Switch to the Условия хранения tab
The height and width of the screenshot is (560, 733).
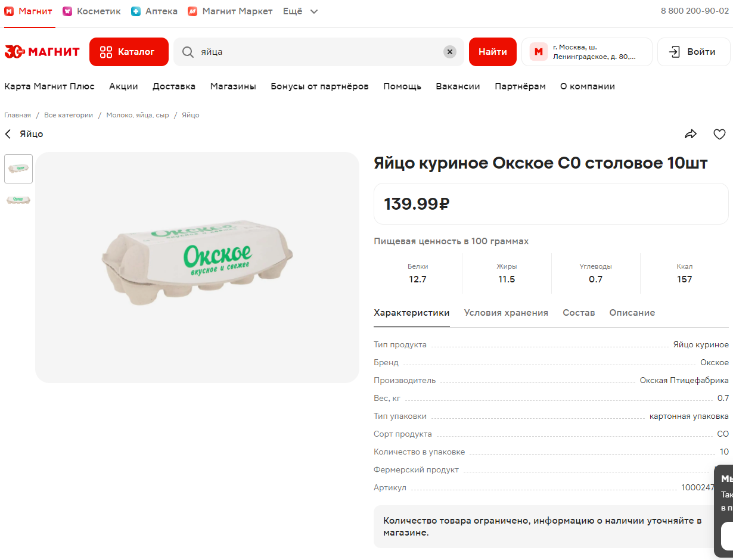pos(506,313)
